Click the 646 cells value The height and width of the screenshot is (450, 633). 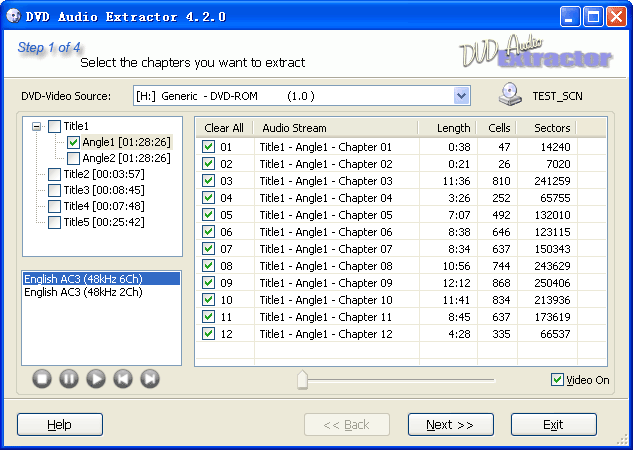point(501,232)
